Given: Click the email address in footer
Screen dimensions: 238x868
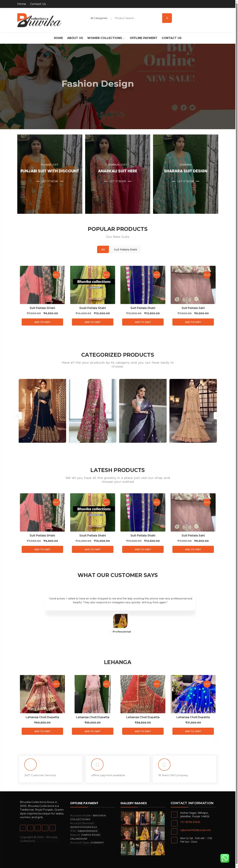Looking at the screenshot, I should point(195,830).
